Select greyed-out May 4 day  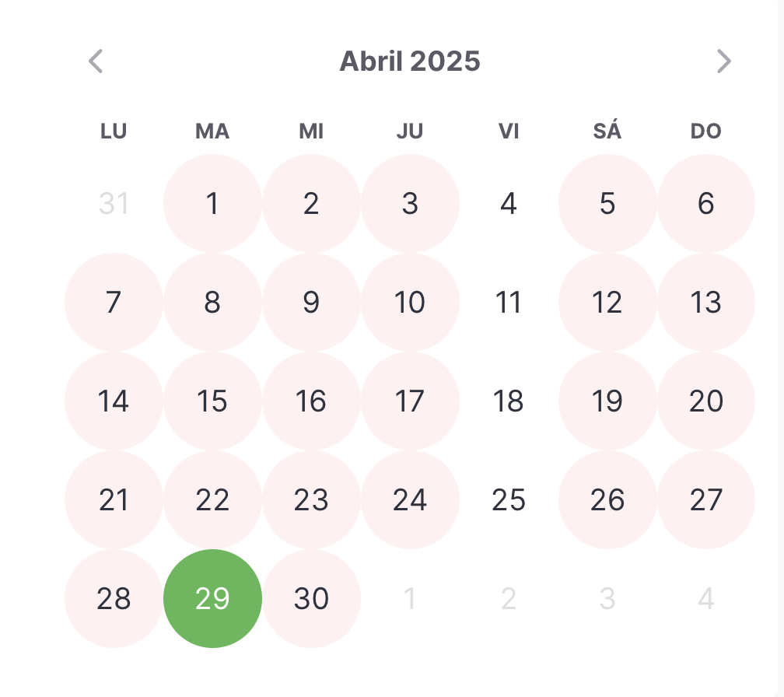(706, 598)
